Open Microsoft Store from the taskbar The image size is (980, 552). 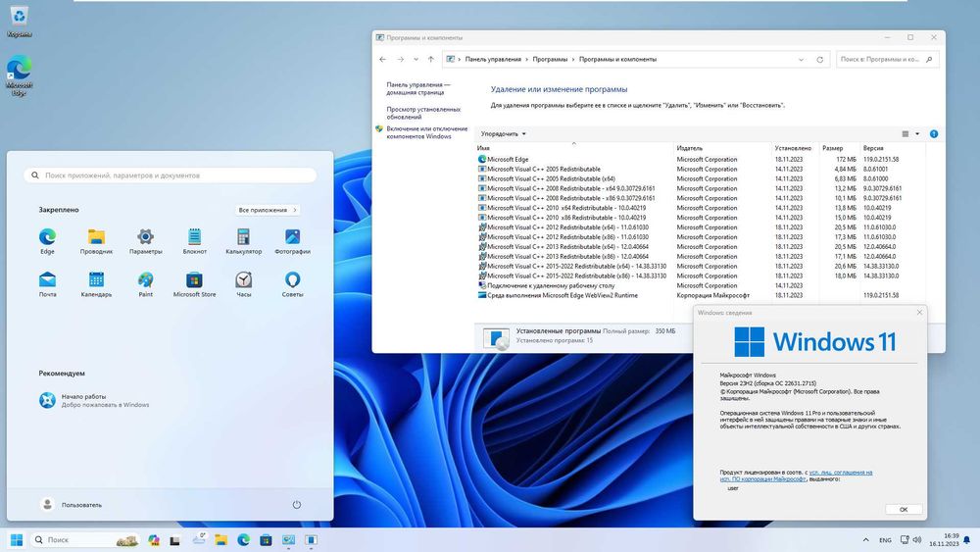(266, 539)
